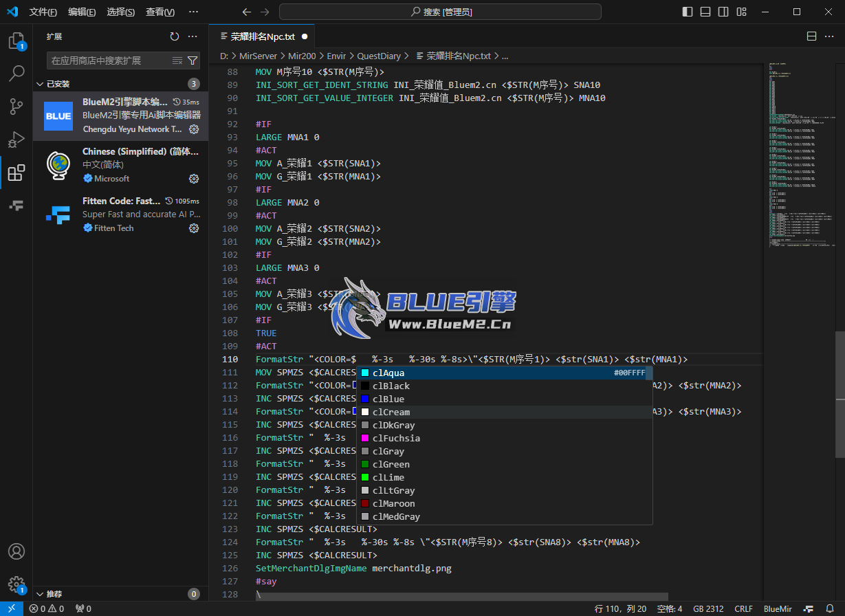
Task: Go to line via 行 110, 列 20
Action: (x=620, y=608)
